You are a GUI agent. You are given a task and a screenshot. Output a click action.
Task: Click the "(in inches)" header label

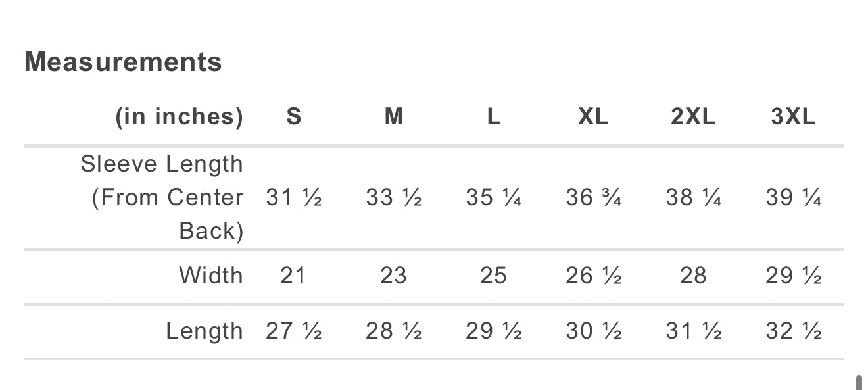click(180, 116)
